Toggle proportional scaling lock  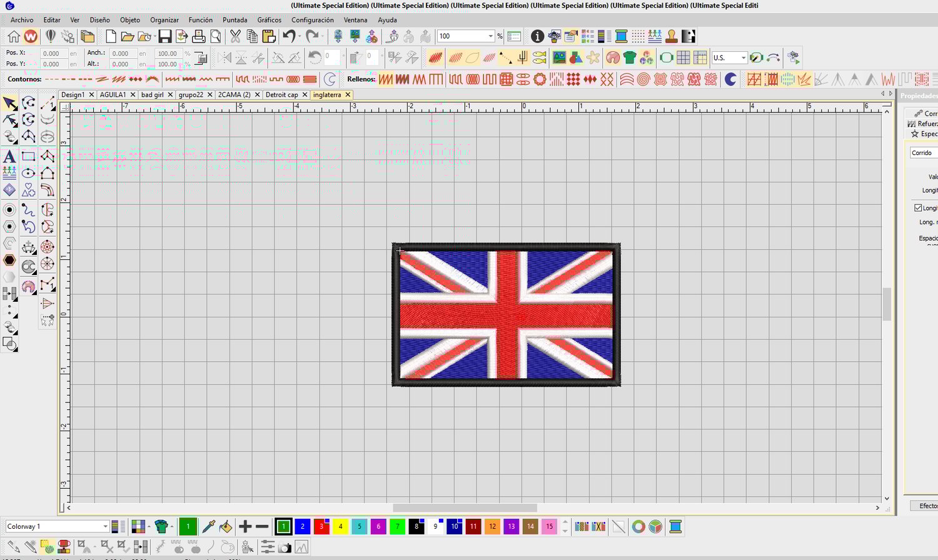(201, 59)
